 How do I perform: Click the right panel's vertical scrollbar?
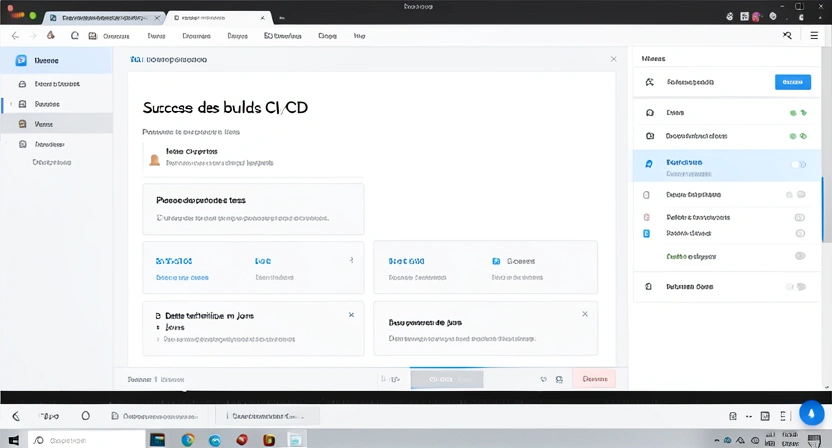tap(823, 210)
